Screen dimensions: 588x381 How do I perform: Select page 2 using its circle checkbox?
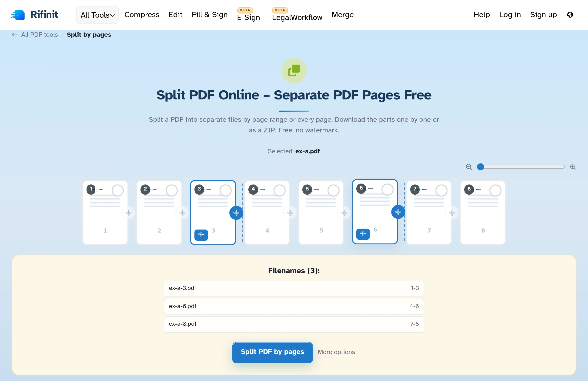coord(171,190)
